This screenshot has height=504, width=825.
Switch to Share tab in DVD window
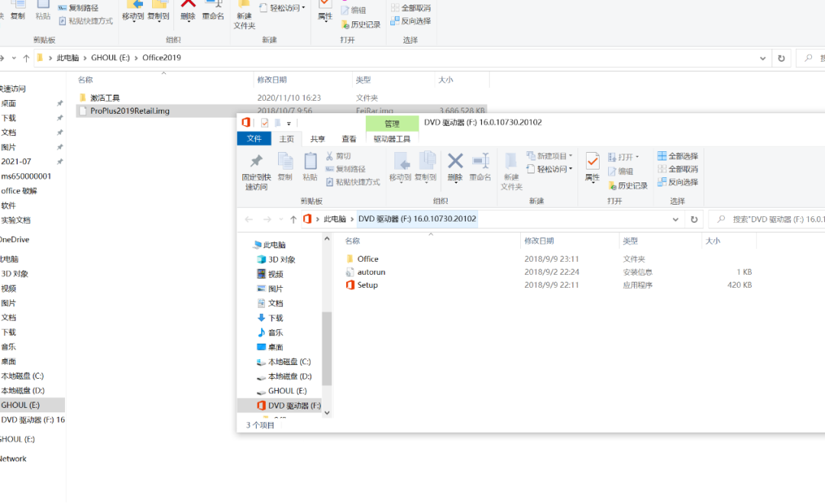pos(317,139)
